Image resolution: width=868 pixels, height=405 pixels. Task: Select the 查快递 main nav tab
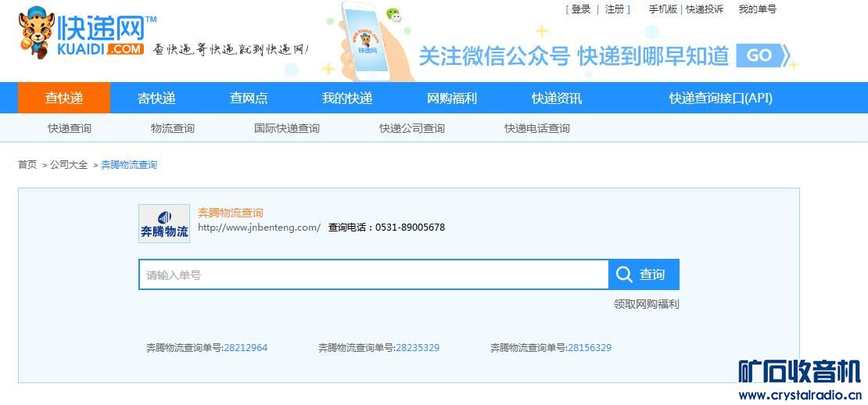pos(64,98)
